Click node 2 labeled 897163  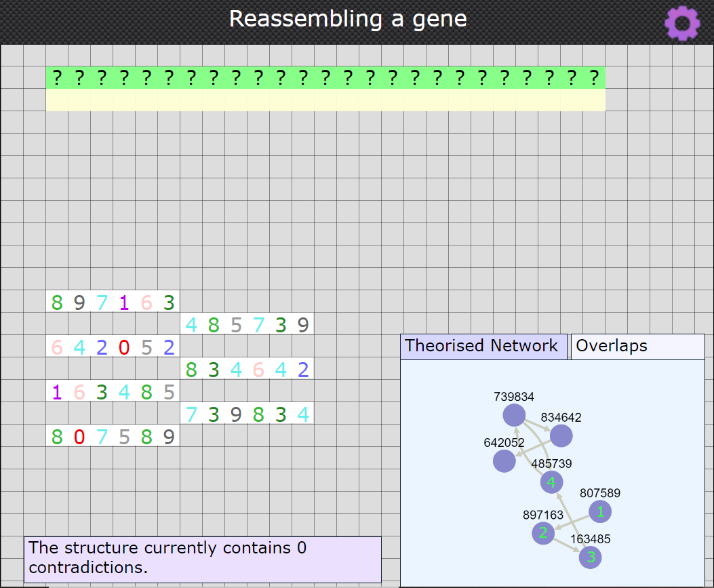543,533
